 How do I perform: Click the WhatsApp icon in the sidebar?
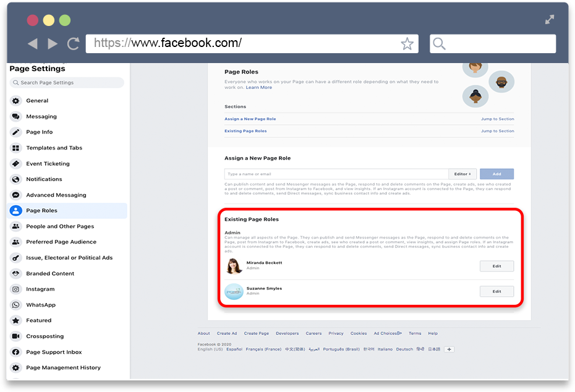click(16, 305)
